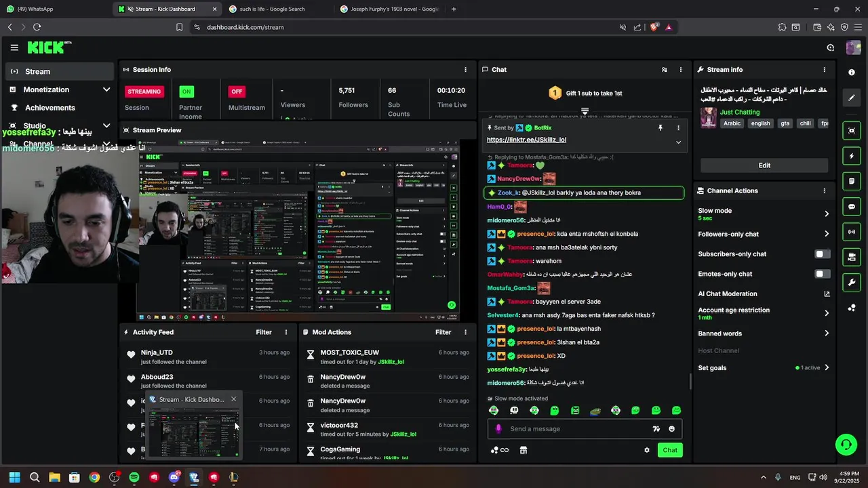Open a new browser tab
Screen dimensions: 868x488
point(454,9)
